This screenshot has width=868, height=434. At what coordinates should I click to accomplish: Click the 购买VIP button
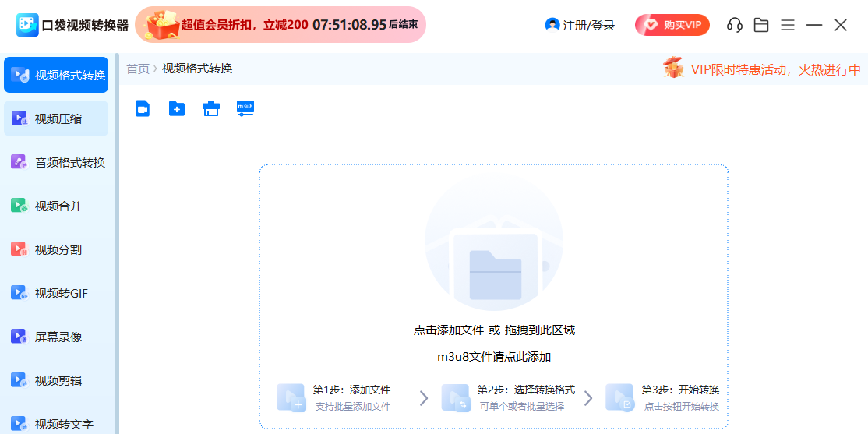click(x=672, y=25)
